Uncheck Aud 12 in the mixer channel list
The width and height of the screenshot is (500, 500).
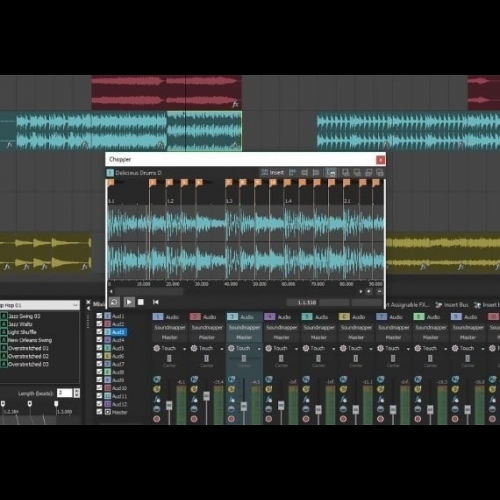(99, 404)
